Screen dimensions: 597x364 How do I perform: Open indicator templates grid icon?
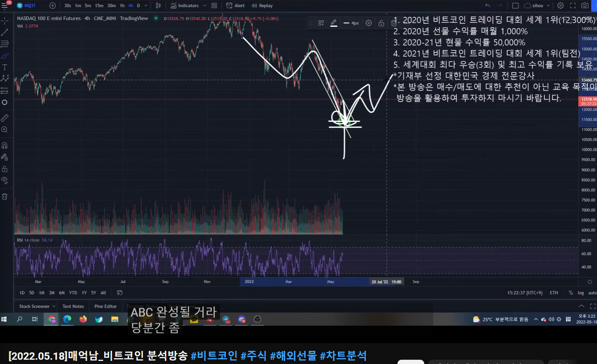[214, 6]
